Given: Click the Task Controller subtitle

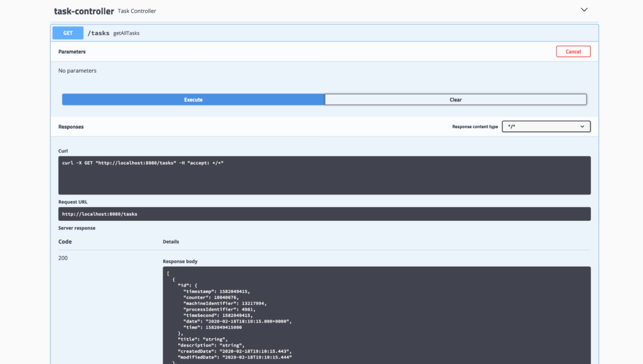Looking at the screenshot, I should (x=137, y=11).
